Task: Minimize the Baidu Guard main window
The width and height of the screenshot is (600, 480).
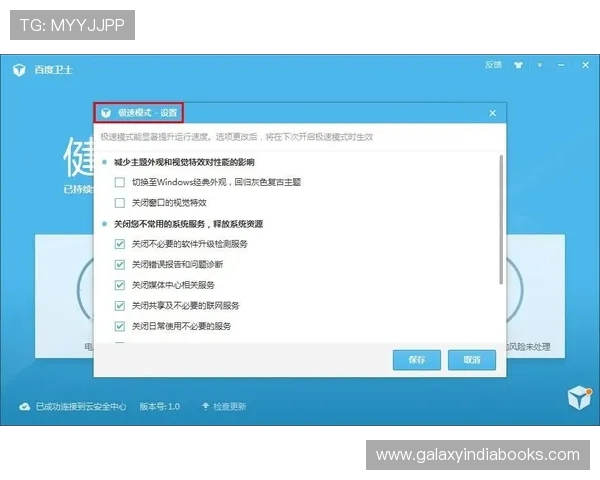Action: 561,65
